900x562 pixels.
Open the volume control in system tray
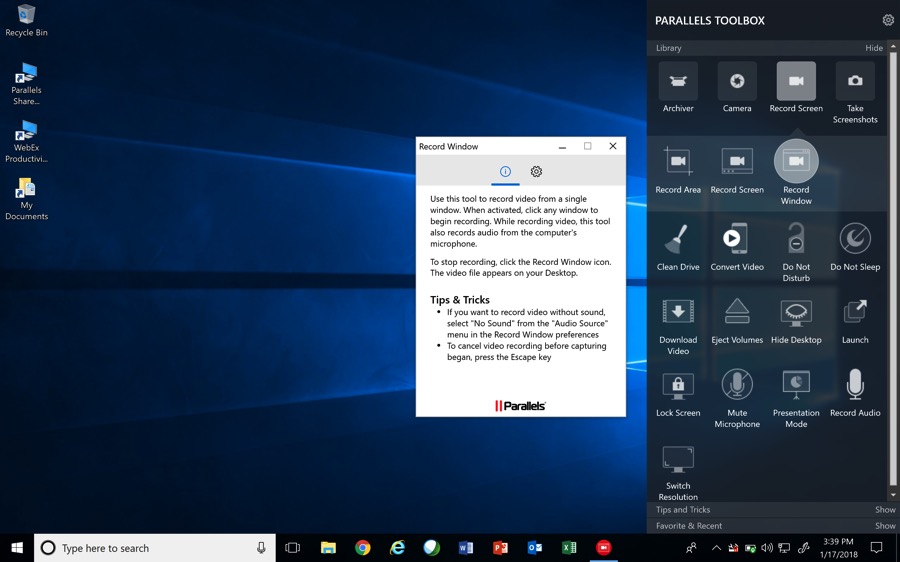(x=767, y=548)
